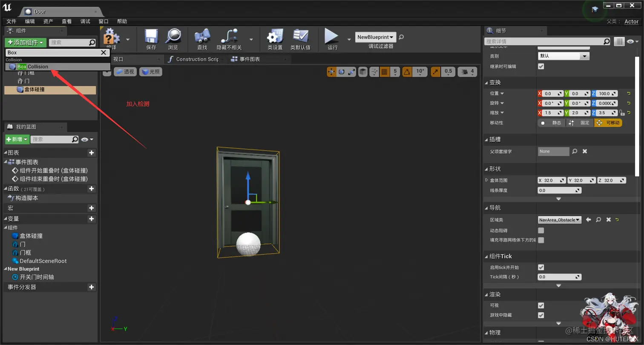The width and height of the screenshot is (644, 345).
Task: Open the 资产 menu
Action: (48, 21)
